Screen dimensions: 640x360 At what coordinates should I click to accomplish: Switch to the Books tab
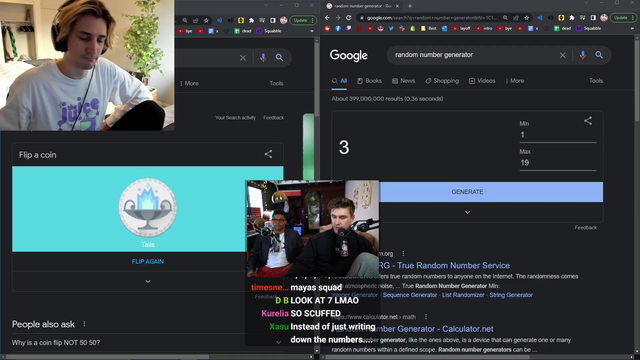(369, 81)
